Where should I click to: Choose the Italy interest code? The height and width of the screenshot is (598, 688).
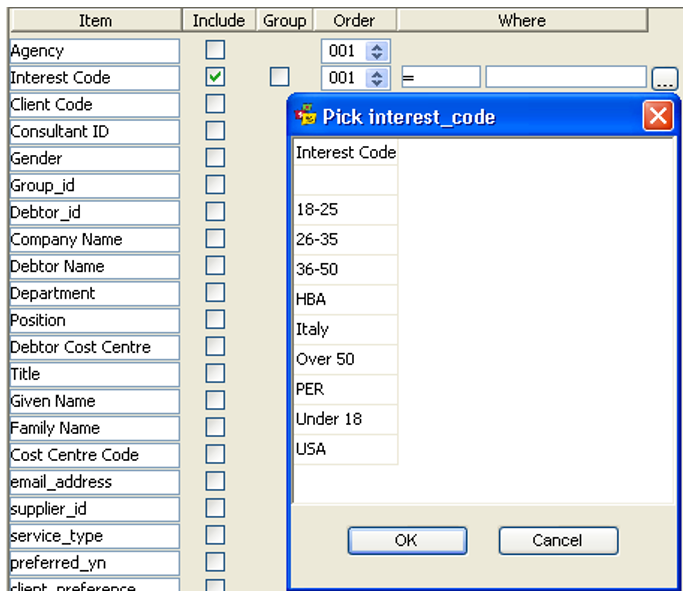[x=346, y=329]
